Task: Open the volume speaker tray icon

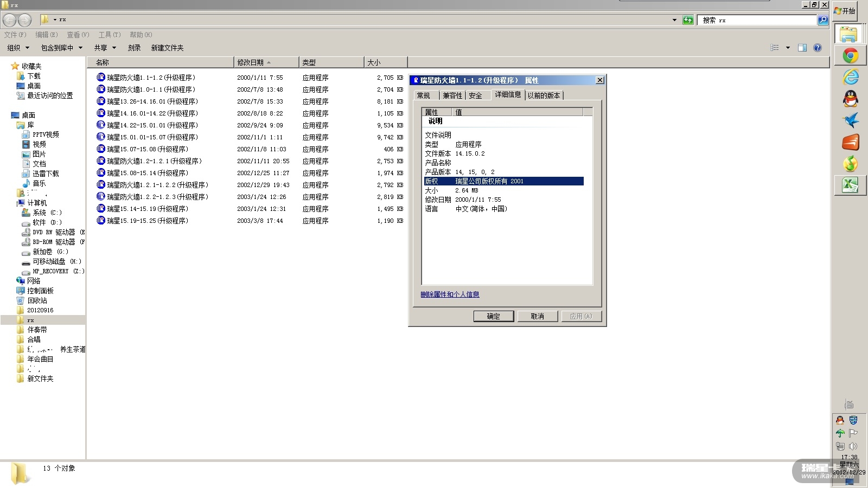Action: click(x=853, y=446)
